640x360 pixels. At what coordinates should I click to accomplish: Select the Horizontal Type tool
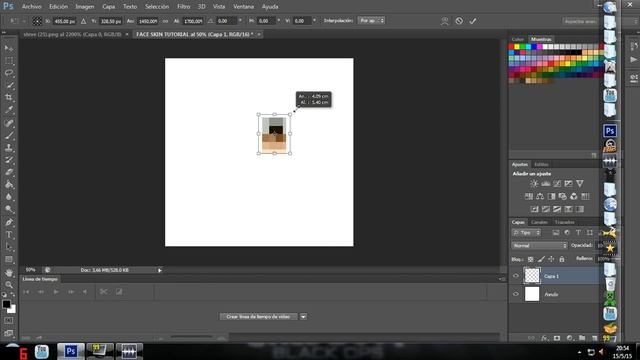[x=9, y=235]
